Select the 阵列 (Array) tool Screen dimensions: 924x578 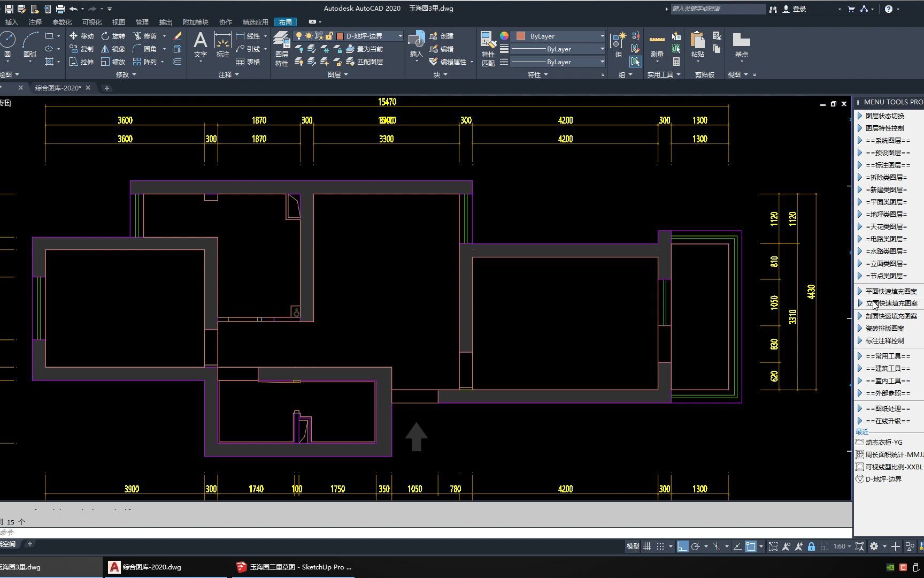(x=145, y=62)
